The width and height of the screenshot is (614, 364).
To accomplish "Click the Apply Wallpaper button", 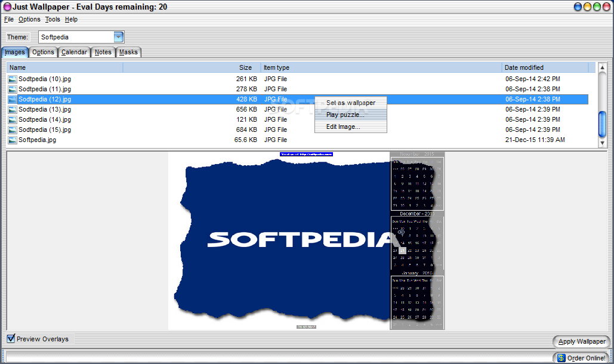I will pyautogui.click(x=582, y=342).
